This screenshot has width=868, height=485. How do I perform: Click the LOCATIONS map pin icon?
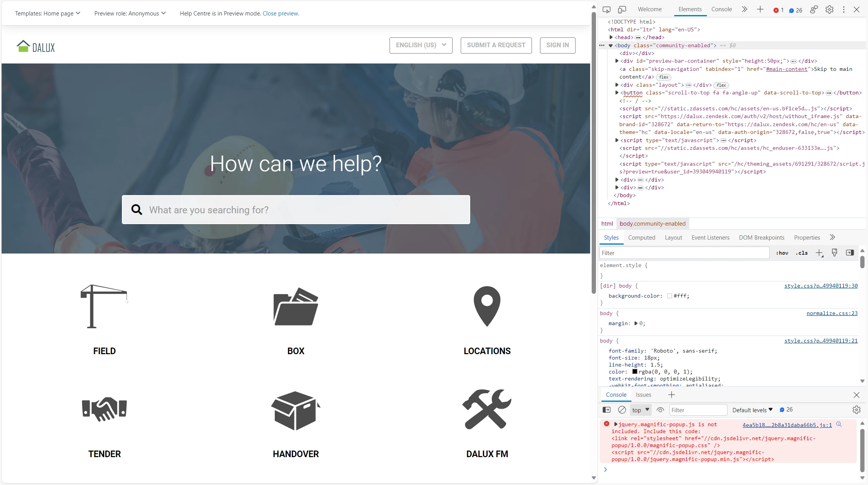487,306
